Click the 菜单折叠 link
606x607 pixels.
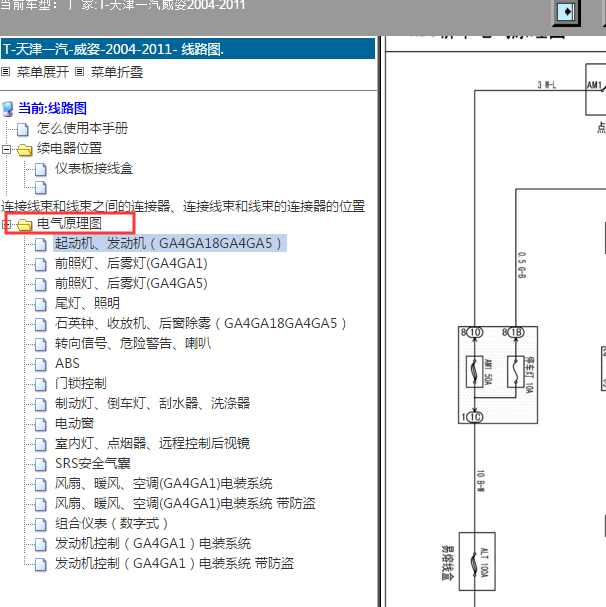point(117,72)
